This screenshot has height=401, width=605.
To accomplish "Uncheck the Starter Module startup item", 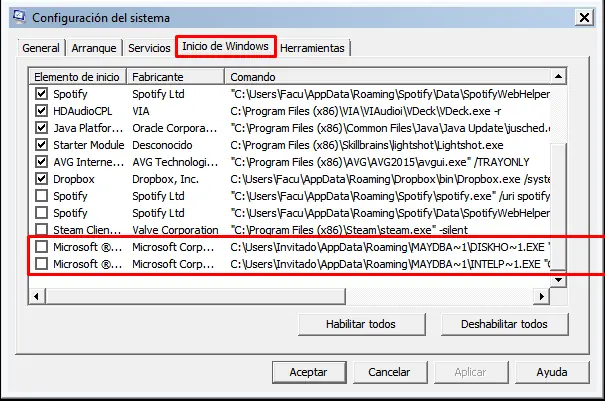I will coord(41,145).
